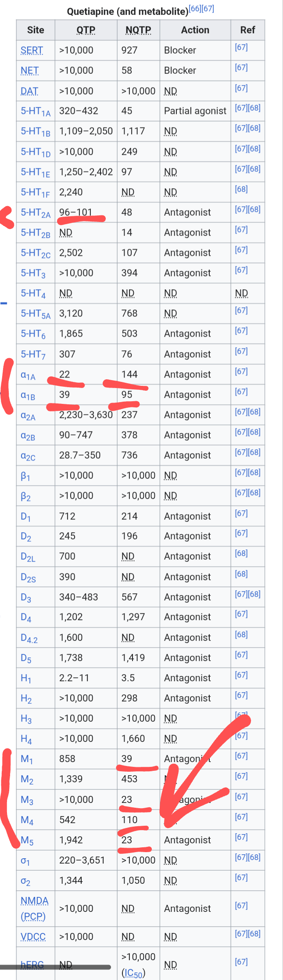Select the '927' NQTP value for SERT
Image resolution: width=283 pixels, height=980 pixels.
(x=129, y=50)
